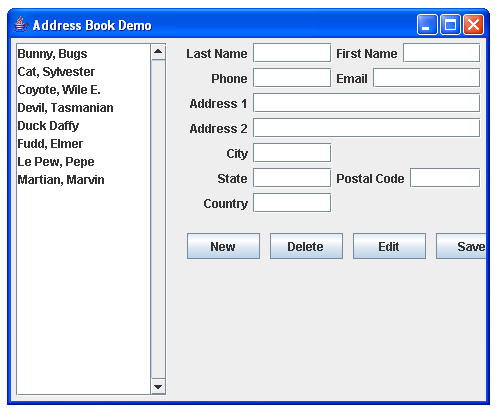Viewport: 498px width, 414px height.
Task: Maximize the Address Book Demo window
Action: (450, 24)
